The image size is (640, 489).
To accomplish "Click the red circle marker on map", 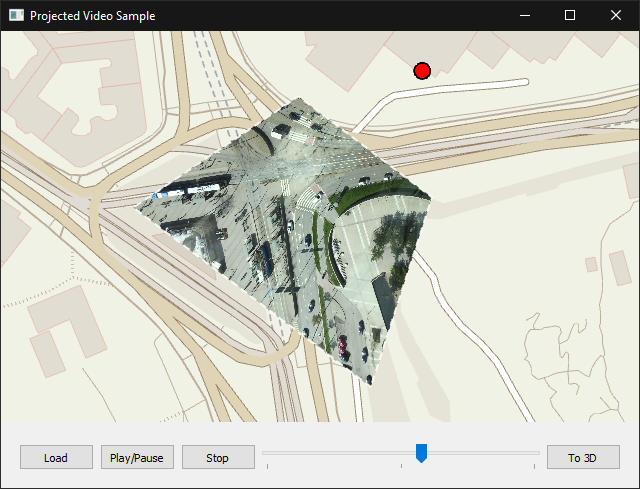I will click(x=422, y=71).
